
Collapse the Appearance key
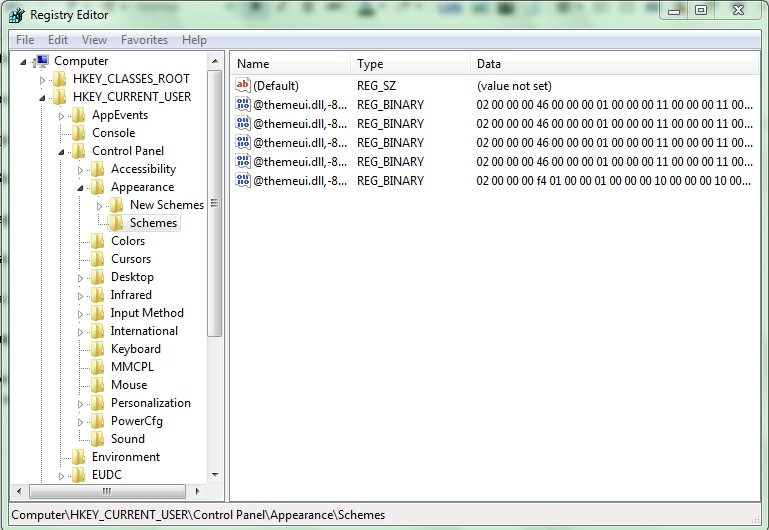click(x=80, y=188)
